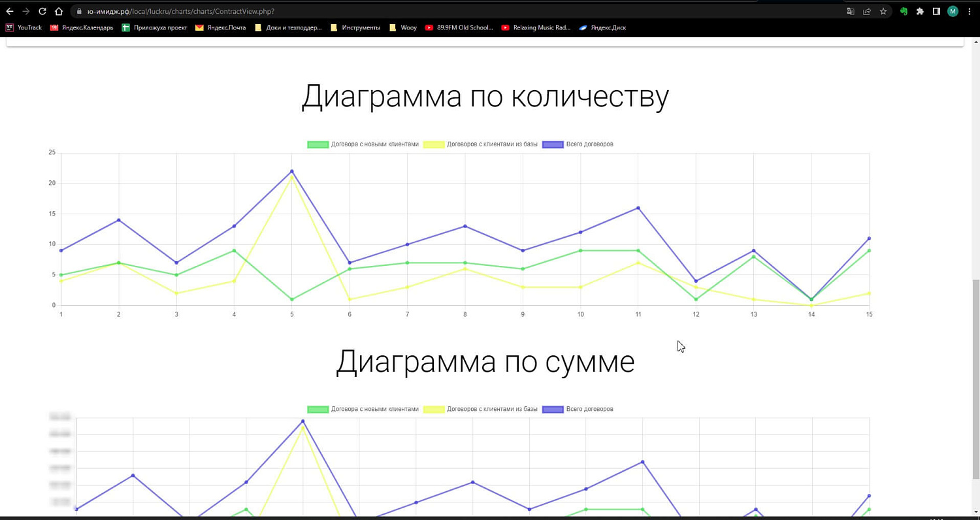Click the padlock icon in the address bar
Viewport: 980px width, 520px height.
point(78,11)
